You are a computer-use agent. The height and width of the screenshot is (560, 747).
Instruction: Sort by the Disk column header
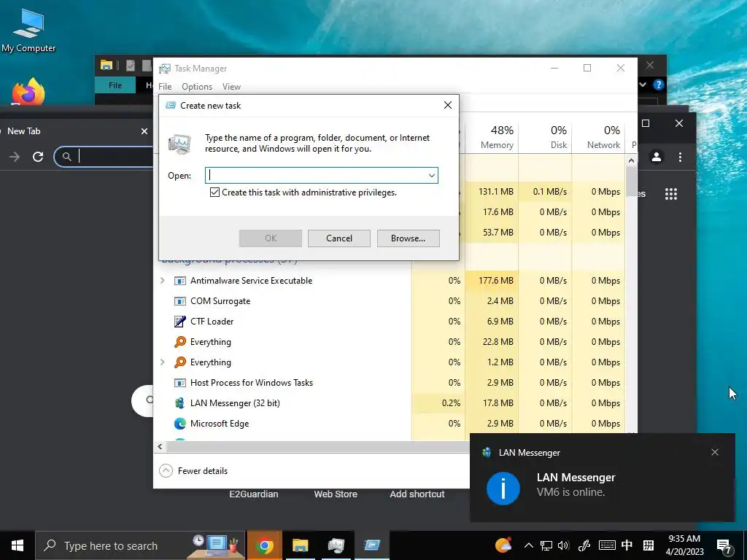tap(546, 137)
